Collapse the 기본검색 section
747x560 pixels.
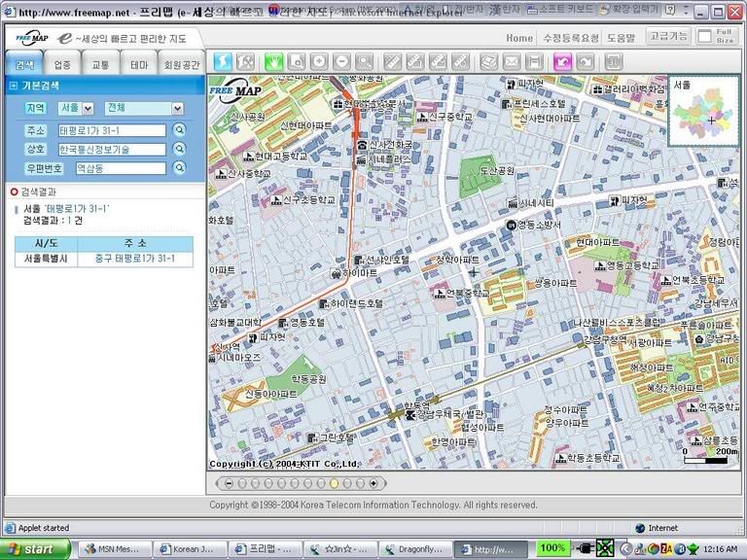point(14,86)
